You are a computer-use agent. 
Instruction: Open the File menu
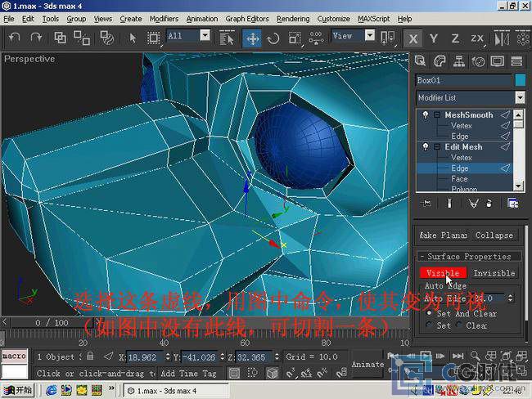tap(9, 19)
